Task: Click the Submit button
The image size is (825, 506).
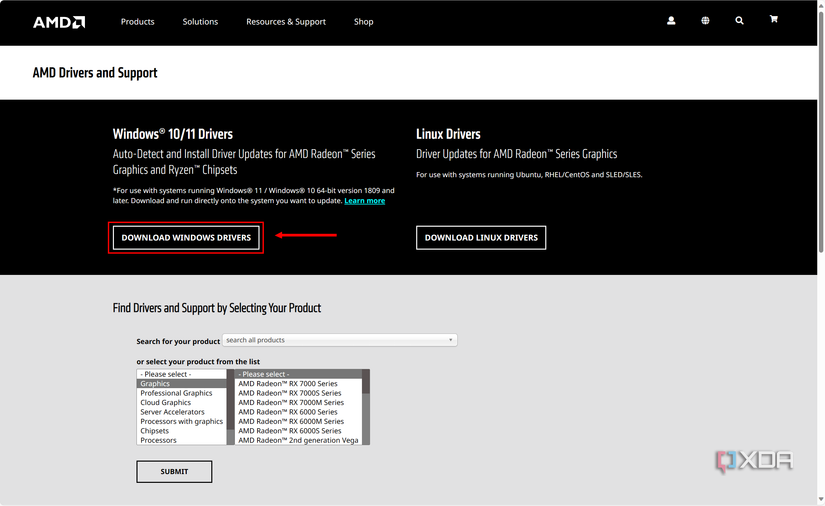Action: (x=174, y=471)
